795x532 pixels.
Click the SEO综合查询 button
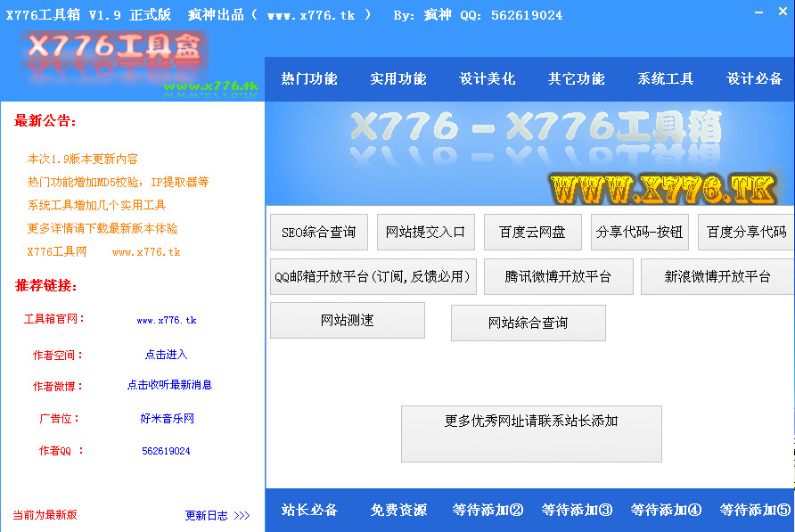coord(319,233)
